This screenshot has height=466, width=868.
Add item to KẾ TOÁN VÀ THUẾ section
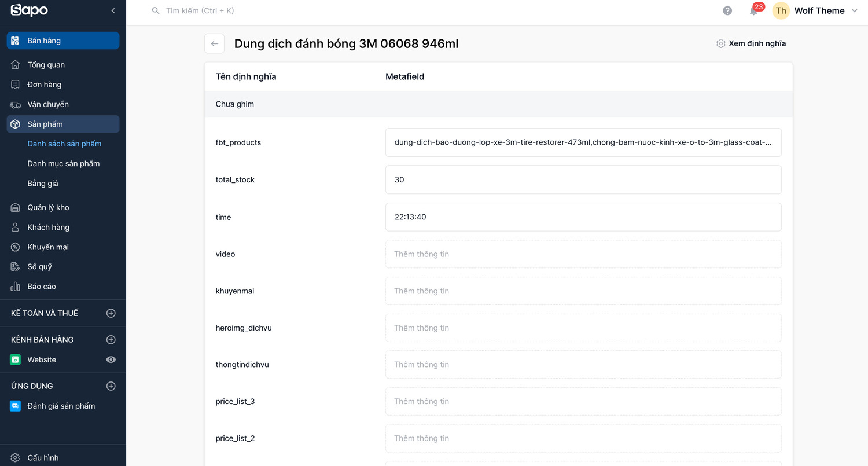point(111,313)
